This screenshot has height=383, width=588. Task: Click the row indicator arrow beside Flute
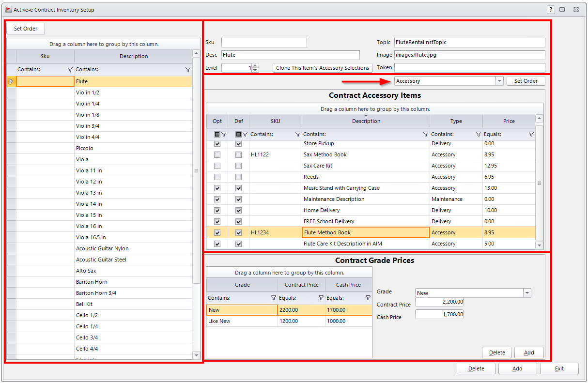(11, 81)
